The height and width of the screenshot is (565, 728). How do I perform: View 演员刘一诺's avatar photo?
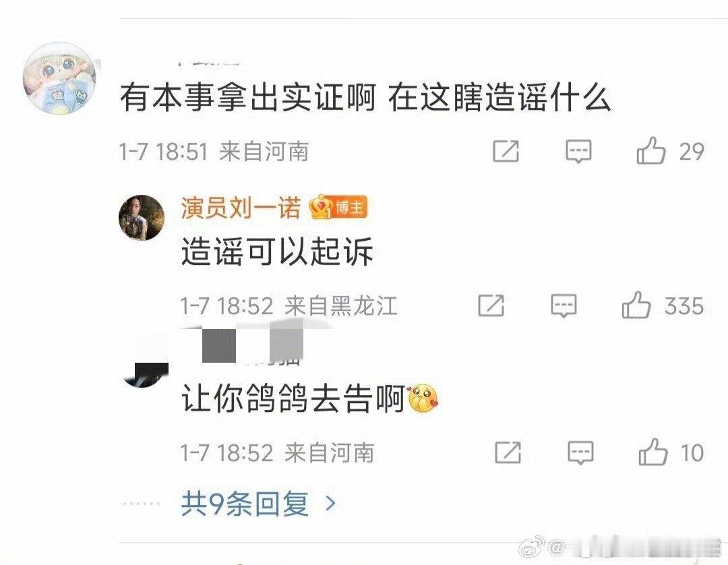[x=142, y=217]
